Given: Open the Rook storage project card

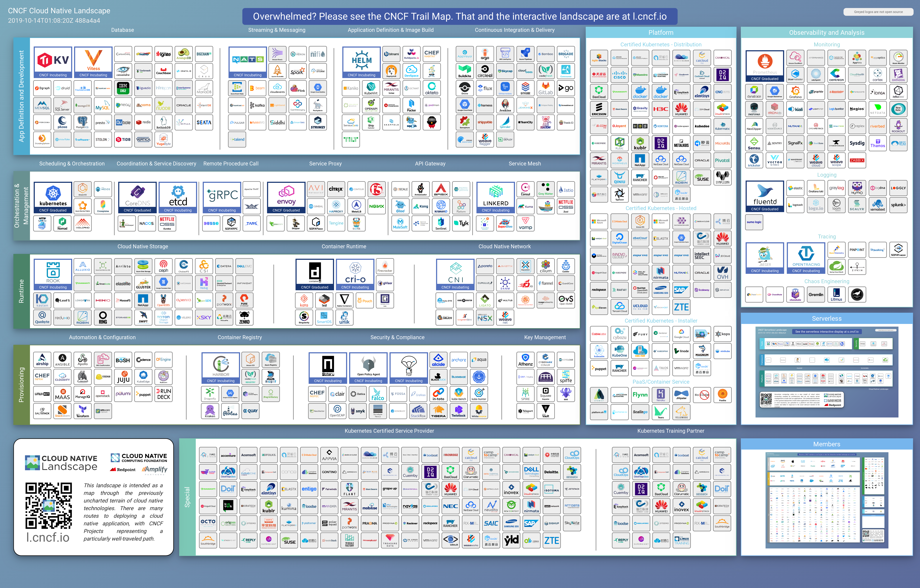Looking at the screenshot, I should tap(53, 274).
